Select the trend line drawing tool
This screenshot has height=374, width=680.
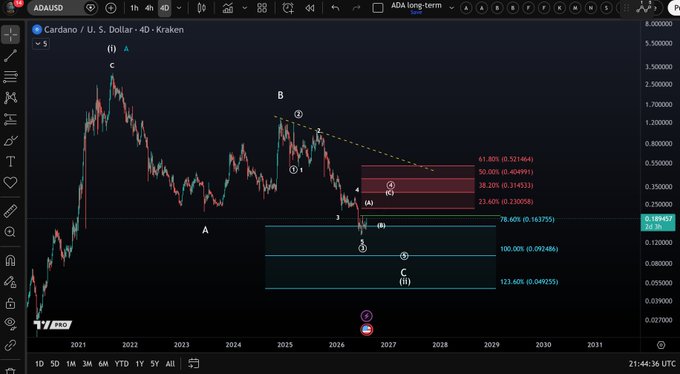10,56
